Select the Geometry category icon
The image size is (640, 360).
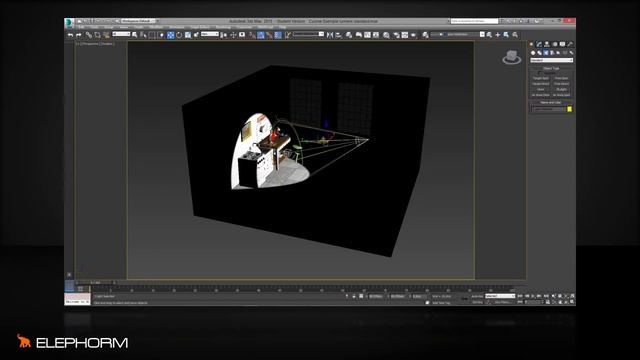[533, 53]
